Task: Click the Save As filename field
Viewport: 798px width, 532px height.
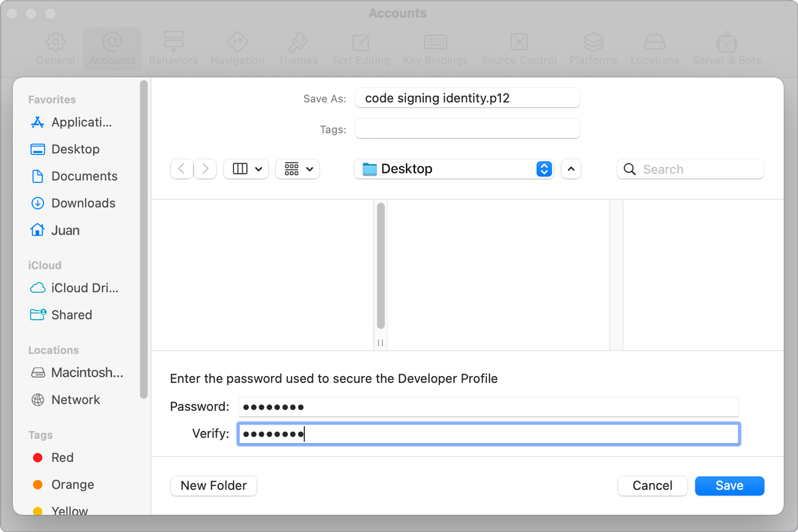Action: [467, 98]
